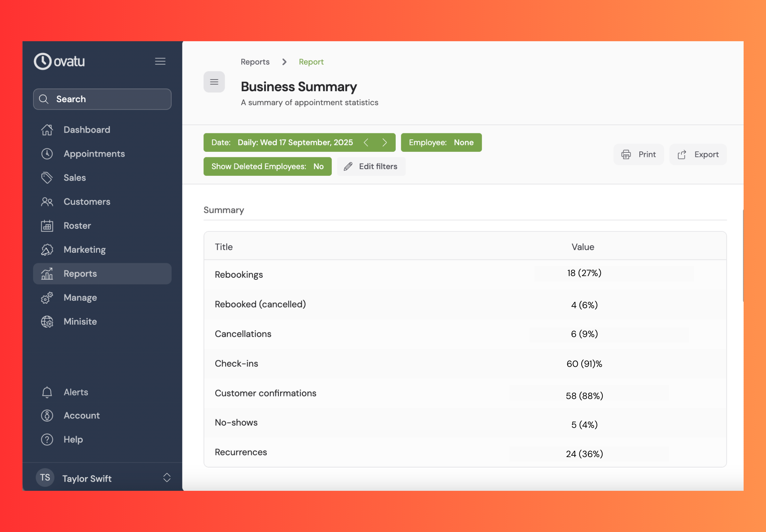This screenshot has height=532, width=766.
Task: Open Alerts via the bell icon
Action: pyautogui.click(x=47, y=392)
